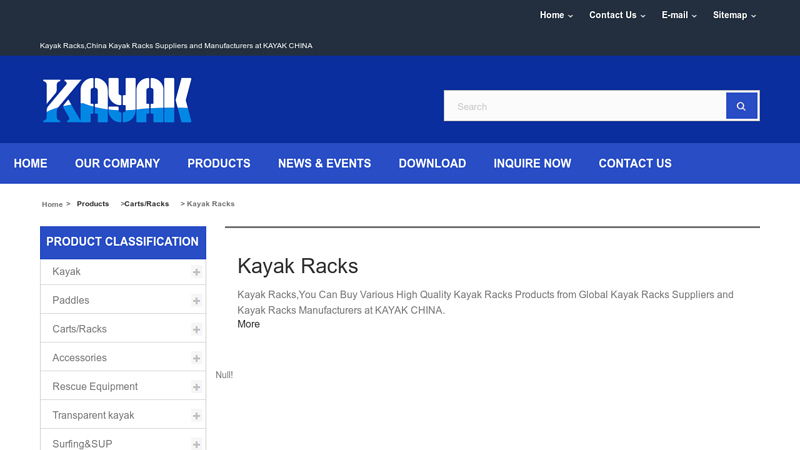This screenshot has height=450, width=800.
Task: Click the Home breadcrumb link
Action: coord(52,204)
